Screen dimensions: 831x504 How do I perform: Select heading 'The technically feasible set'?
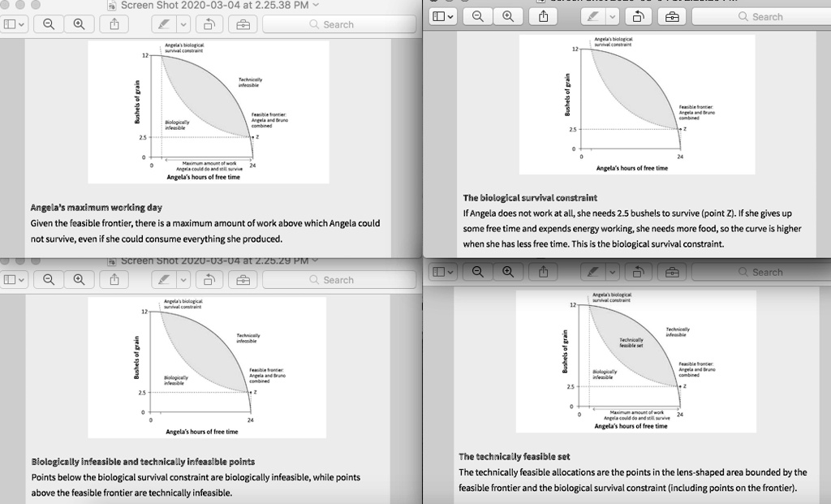point(514,456)
